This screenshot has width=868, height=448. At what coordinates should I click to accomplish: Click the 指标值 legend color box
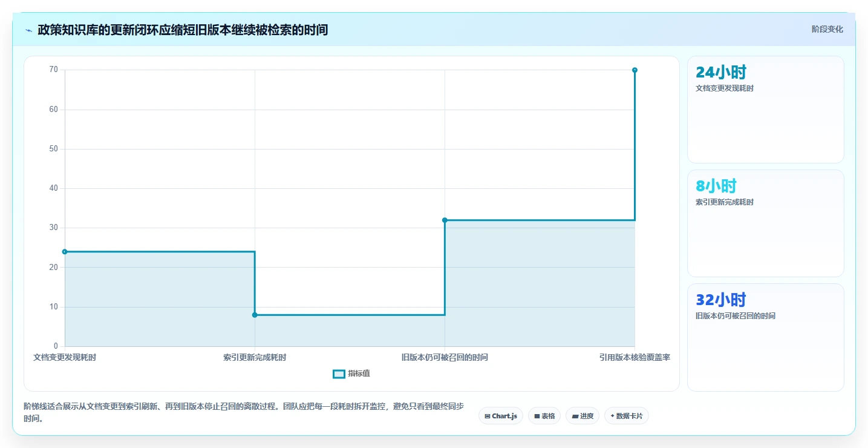[339, 374]
